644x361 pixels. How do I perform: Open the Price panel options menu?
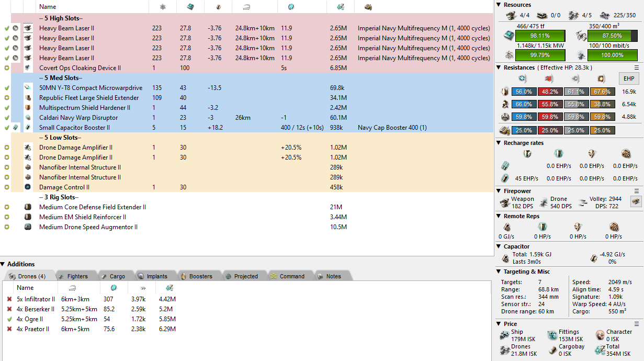click(637, 324)
